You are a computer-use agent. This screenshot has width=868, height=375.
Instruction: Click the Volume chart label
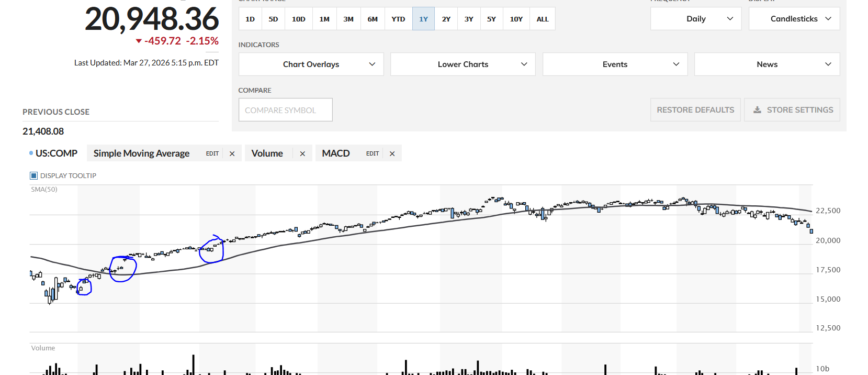43,348
